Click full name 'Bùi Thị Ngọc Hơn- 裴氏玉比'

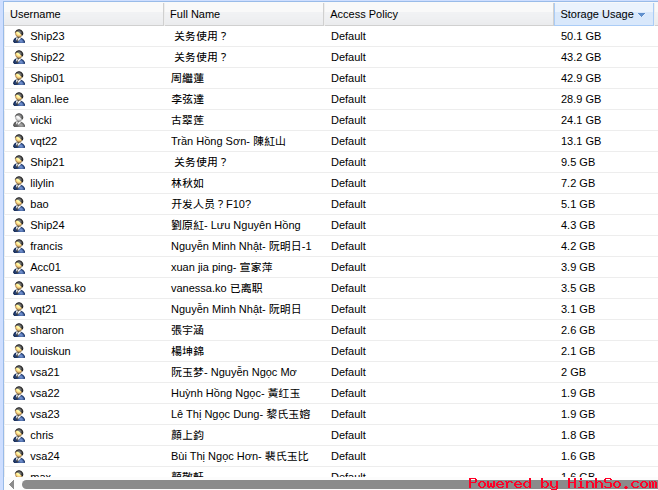tap(240, 456)
